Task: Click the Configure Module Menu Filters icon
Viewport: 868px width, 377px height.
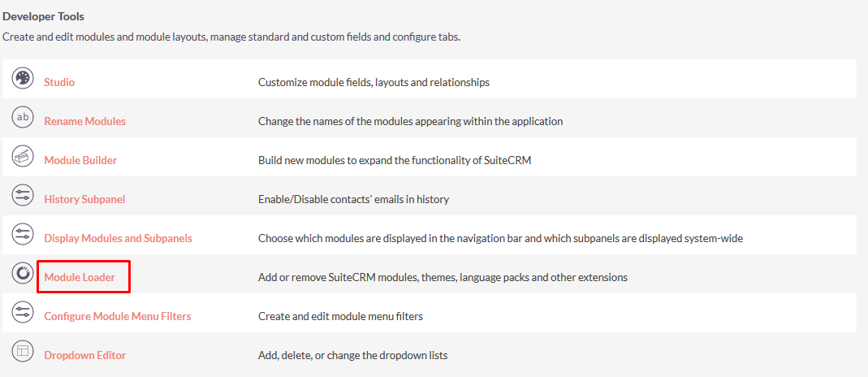Action: pos(23,313)
